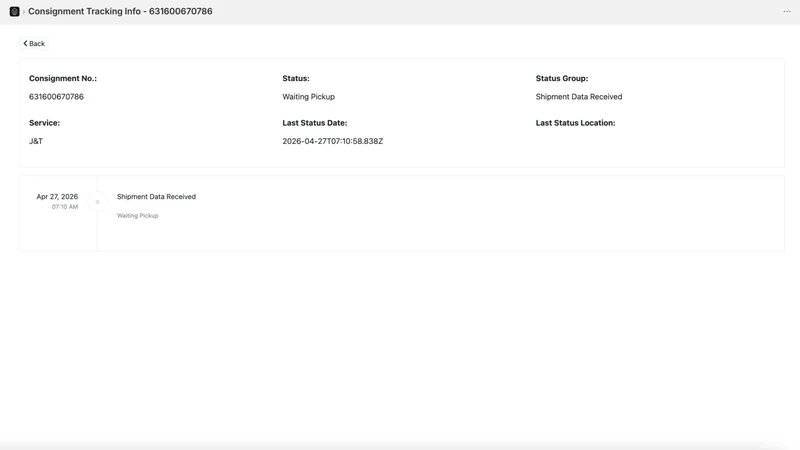The width and height of the screenshot is (800, 450).
Task: Click the app logo icon in header
Action: (14, 11)
